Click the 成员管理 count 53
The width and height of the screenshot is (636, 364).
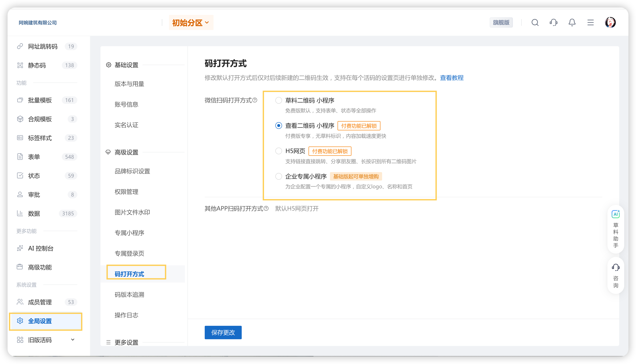point(71,302)
